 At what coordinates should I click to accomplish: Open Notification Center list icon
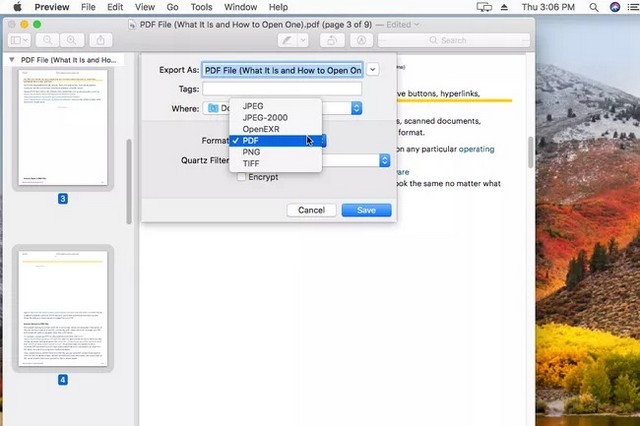click(x=633, y=7)
